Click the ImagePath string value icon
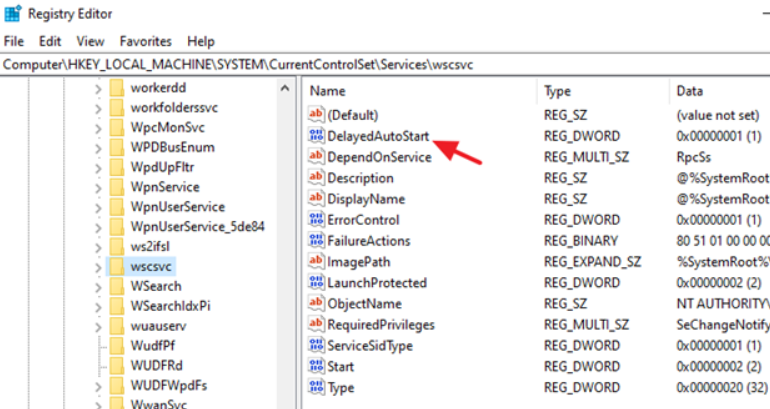The image size is (770, 409). [x=317, y=262]
